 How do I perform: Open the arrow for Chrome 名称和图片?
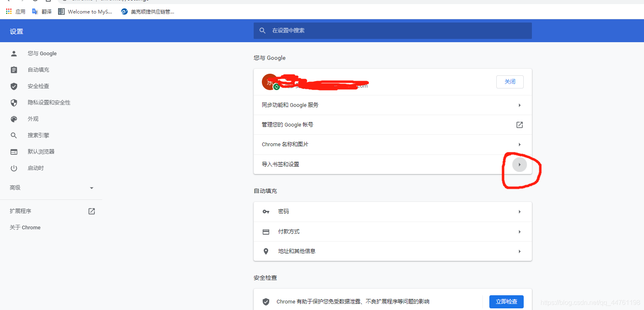[520, 145]
